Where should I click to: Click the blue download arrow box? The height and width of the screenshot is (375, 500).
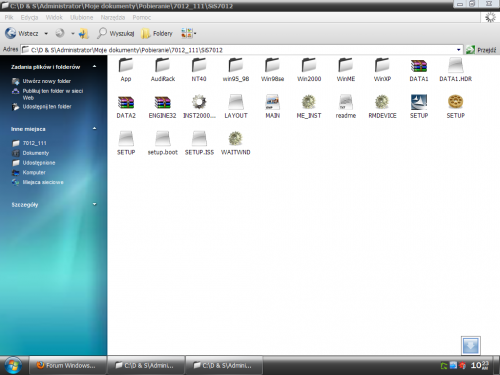click(471, 346)
